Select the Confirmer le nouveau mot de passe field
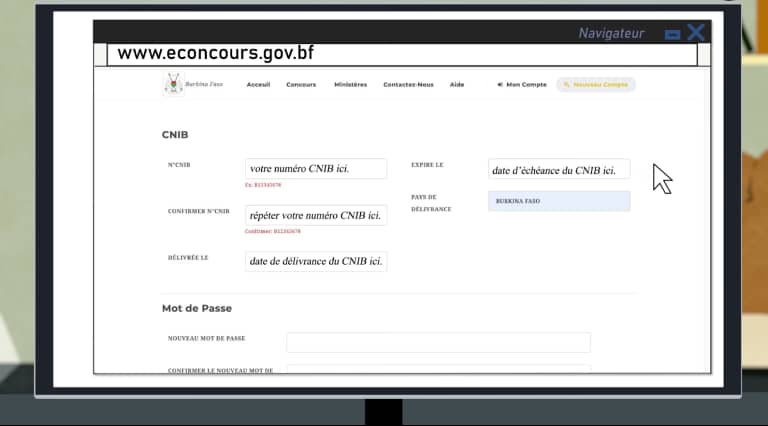Viewport: 768px width, 426px height. pyautogui.click(x=438, y=369)
